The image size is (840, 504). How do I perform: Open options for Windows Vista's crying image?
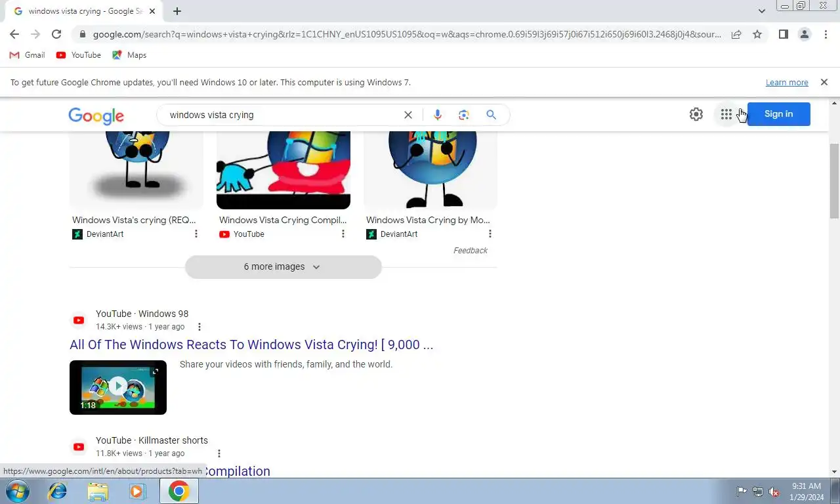[x=196, y=234]
